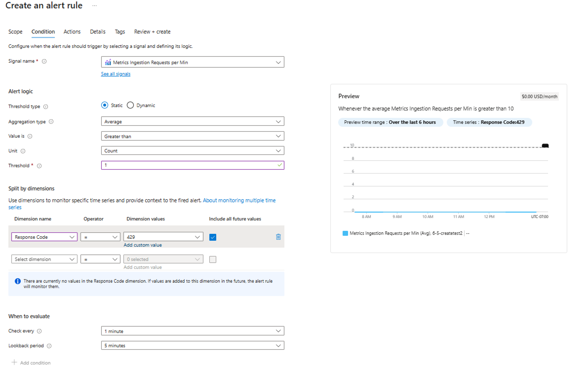Open the ellipsis menu beside the page title
588x367 pixels.
(95, 6)
